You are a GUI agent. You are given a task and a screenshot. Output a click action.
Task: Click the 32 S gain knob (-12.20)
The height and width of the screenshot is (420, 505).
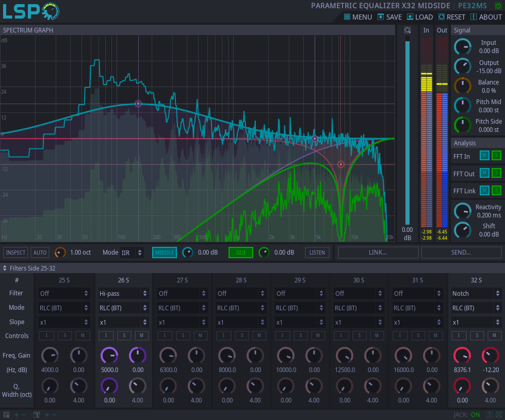coord(491,356)
